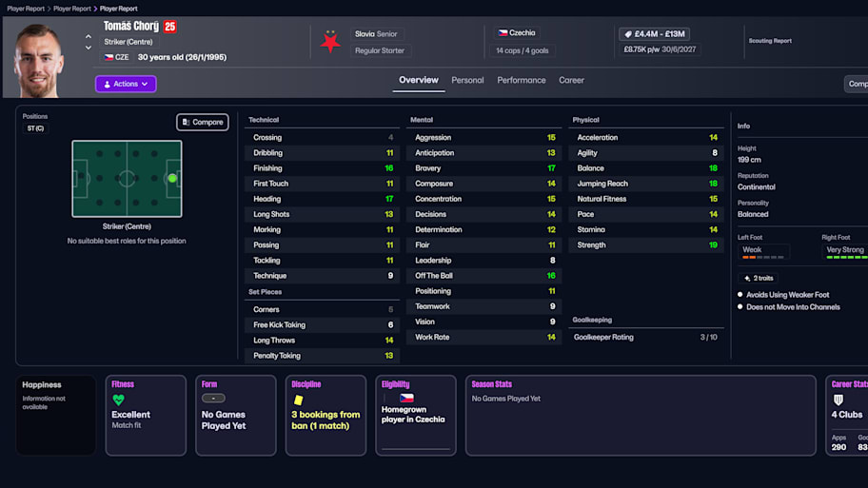The image size is (868, 488).
Task: Click the Tomáš Chorý player name
Action: coord(131,26)
